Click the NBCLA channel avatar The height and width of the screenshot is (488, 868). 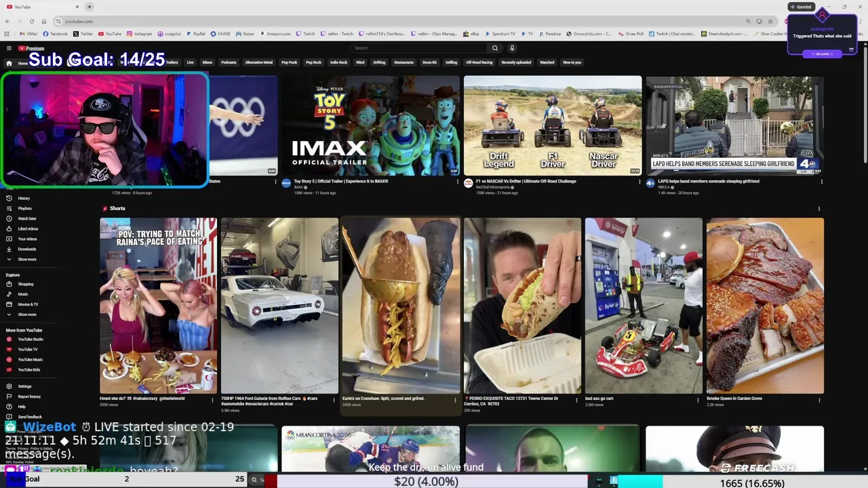pyautogui.click(x=650, y=184)
